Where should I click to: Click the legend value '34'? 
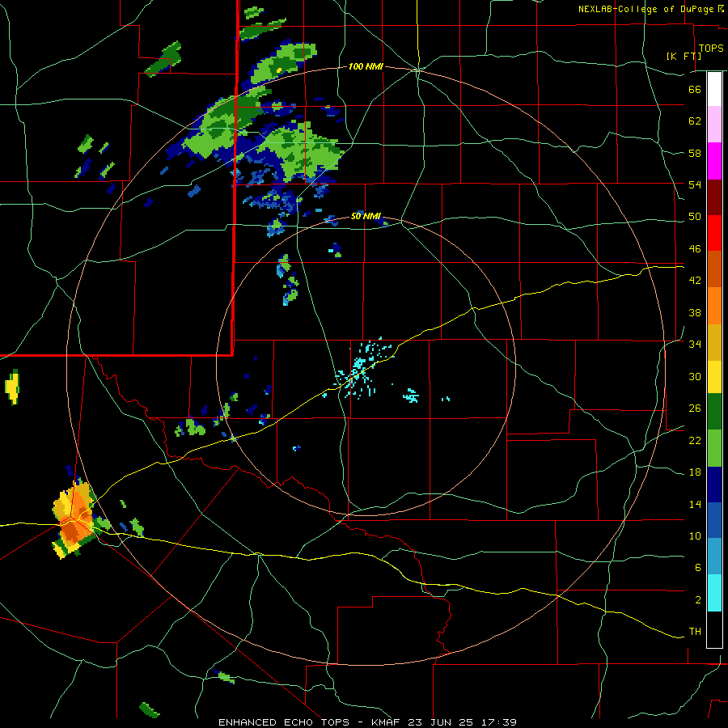pos(695,344)
